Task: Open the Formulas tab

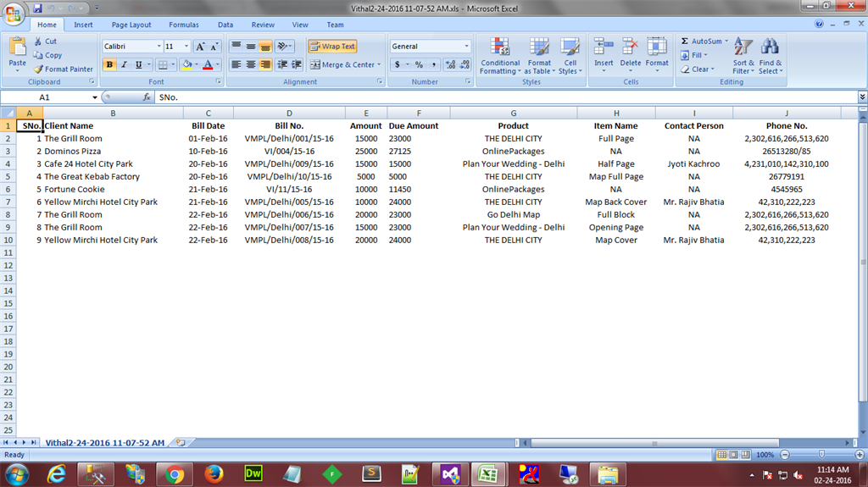Action: point(184,25)
